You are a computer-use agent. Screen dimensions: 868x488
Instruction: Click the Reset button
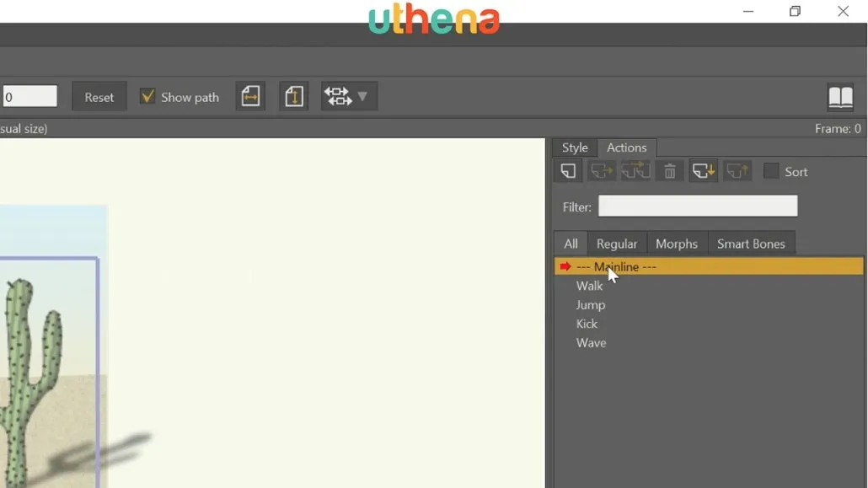(x=99, y=97)
